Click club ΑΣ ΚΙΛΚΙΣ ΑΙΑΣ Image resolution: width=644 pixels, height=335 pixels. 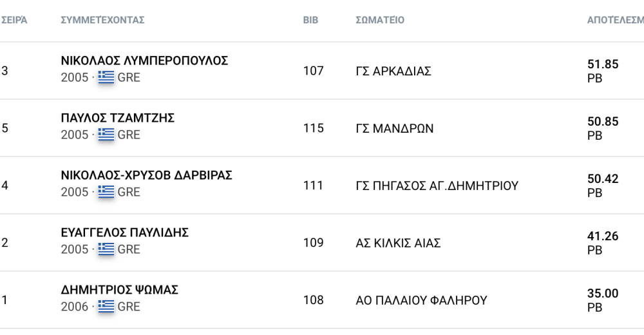398,243
